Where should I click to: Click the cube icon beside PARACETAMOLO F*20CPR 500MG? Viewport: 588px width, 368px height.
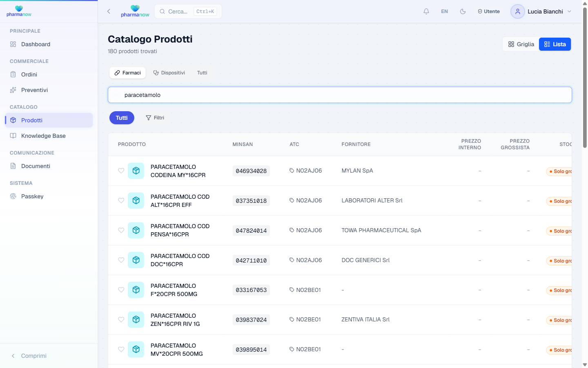pos(136,290)
